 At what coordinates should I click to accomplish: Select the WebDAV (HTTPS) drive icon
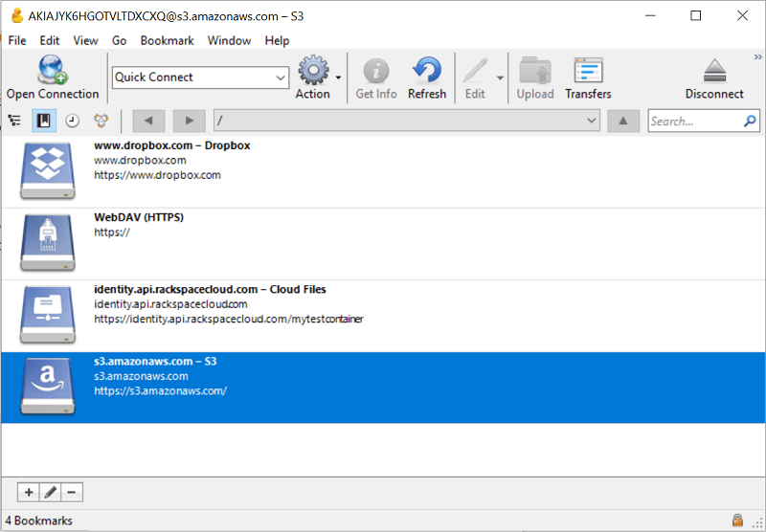tap(47, 243)
